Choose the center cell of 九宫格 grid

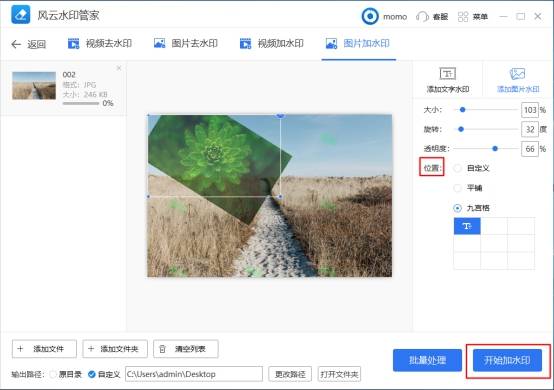click(x=494, y=243)
